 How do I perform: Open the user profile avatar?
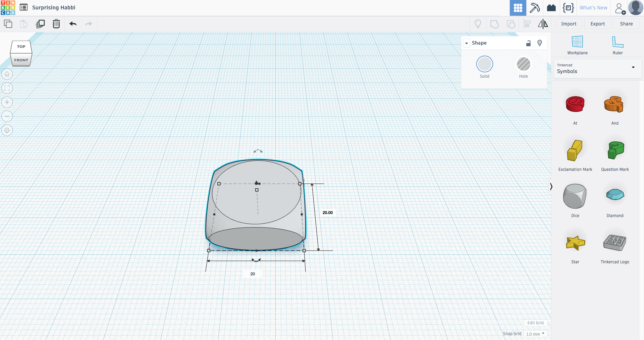coord(636,7)
